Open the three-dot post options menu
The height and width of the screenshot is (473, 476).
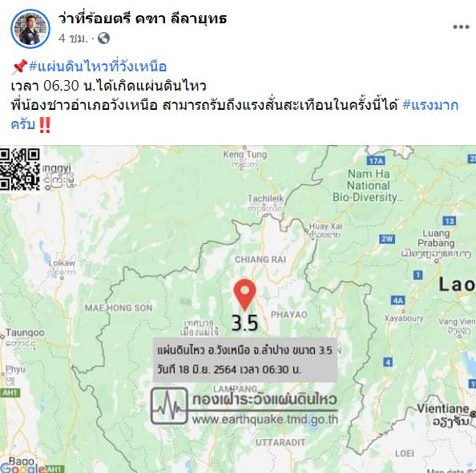[x=461, y=27]
